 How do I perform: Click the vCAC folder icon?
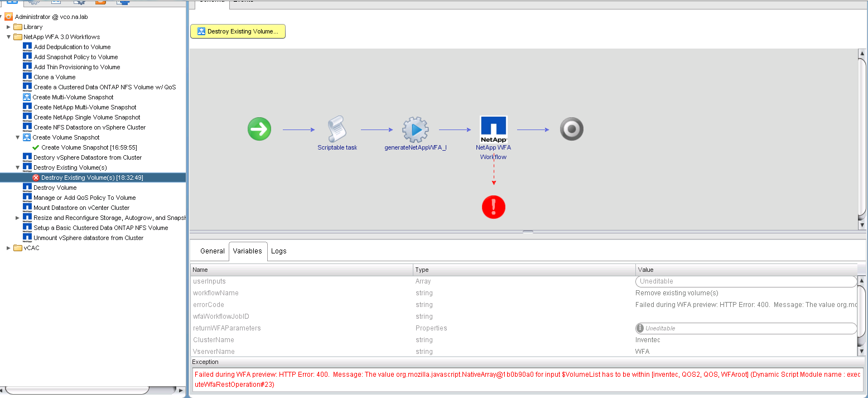tap(18, 248)
